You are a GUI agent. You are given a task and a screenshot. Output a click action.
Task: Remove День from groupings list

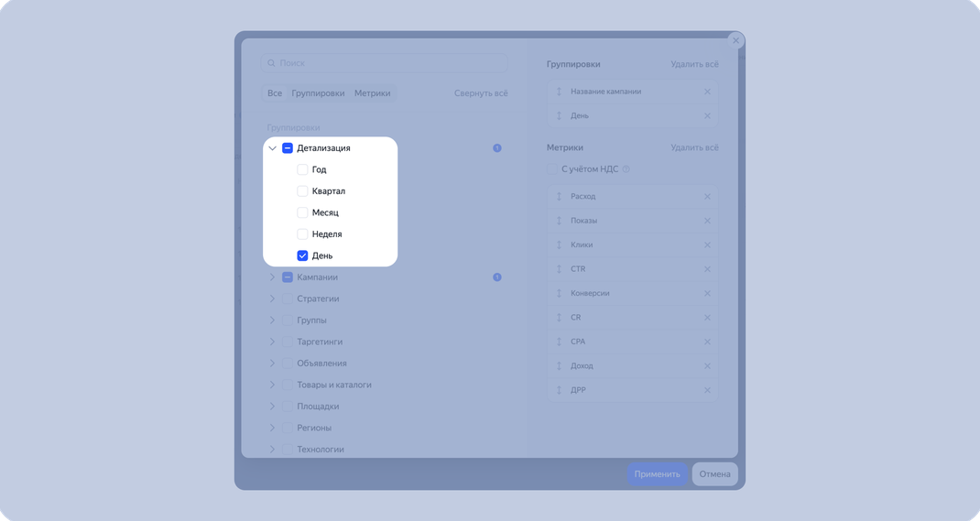(x=707, y=116)
